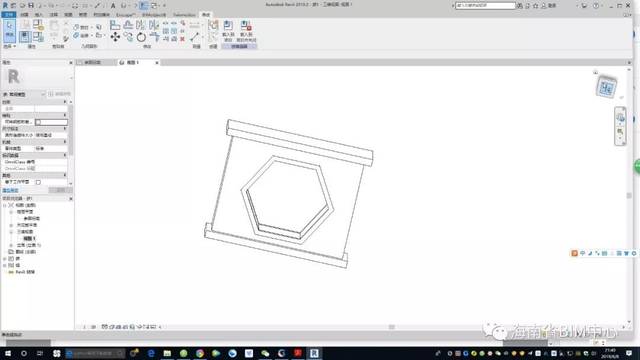Click the Offset tool in Modify panel
This screenshot has width=640, height=360.
[128, 25]
